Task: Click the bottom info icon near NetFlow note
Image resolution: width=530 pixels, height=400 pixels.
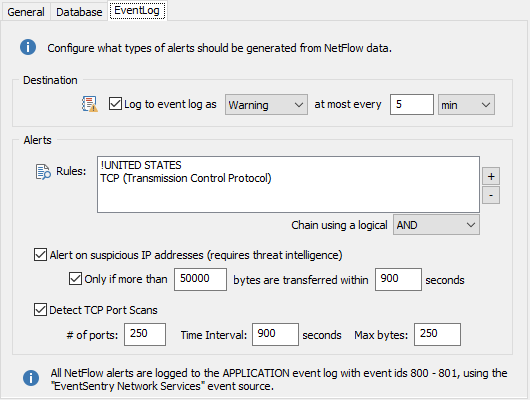Action: [x=31, y=378]
